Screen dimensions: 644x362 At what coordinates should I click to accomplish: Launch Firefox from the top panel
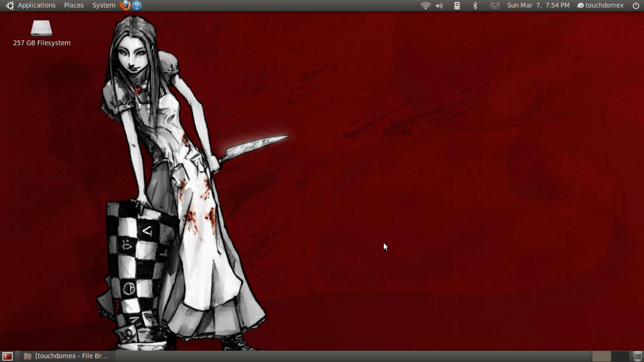click(x=125, y=6)
